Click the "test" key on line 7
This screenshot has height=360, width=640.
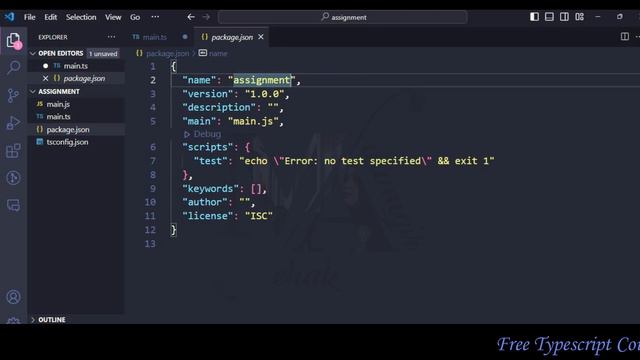tap(210, 161)
